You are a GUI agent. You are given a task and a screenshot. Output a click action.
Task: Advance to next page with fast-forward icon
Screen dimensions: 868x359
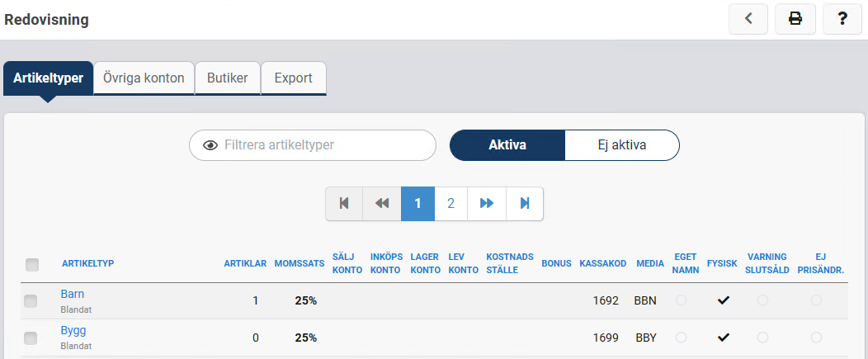pyautogui.click(x=487, y=203)
